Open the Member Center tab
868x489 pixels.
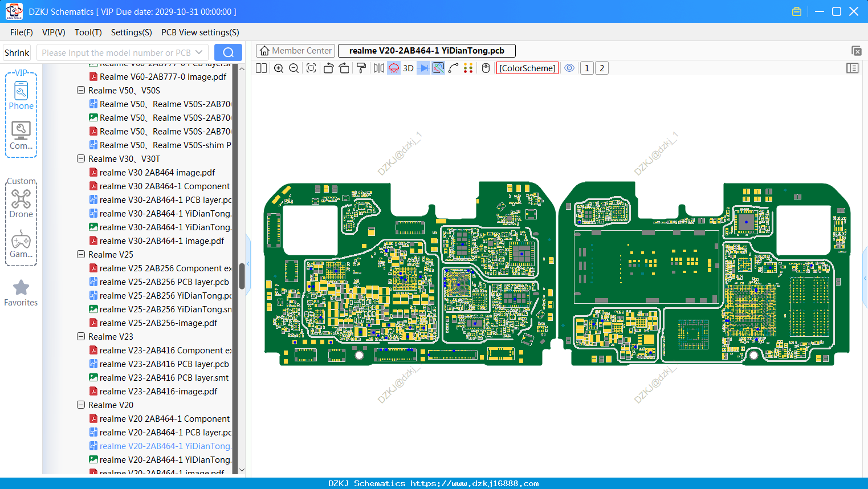point(296,51)
